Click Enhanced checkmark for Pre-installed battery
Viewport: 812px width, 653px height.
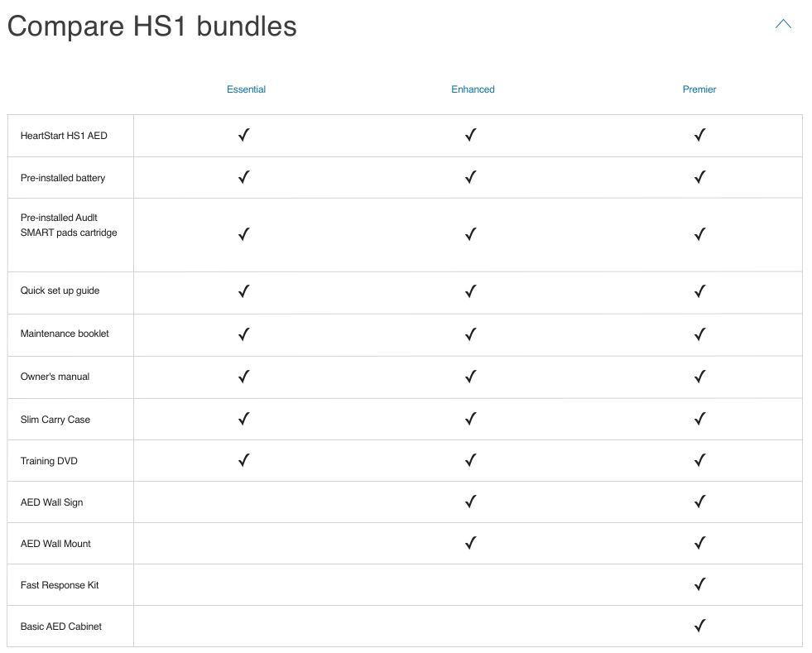pos(471,177)
